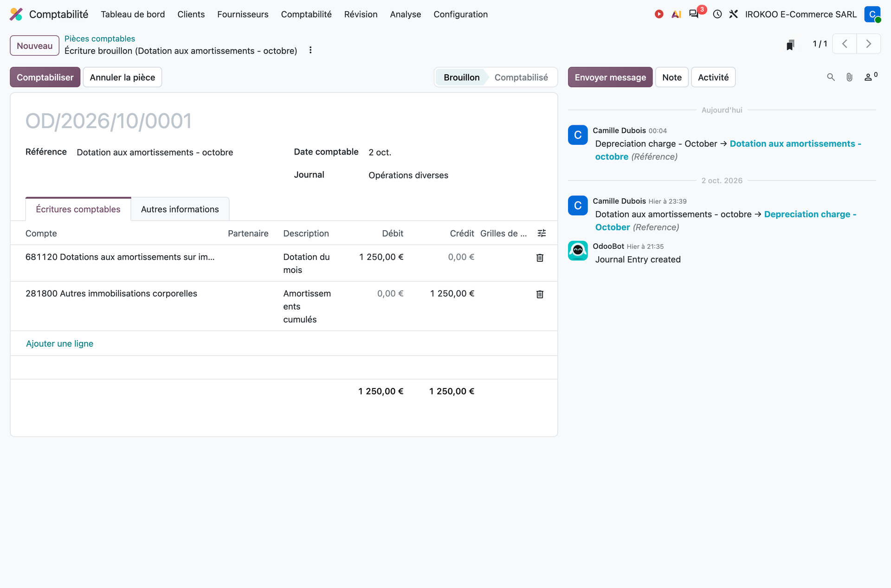Click the Comptabiliser button
The image size is (891, 588).
coord(45,78)
